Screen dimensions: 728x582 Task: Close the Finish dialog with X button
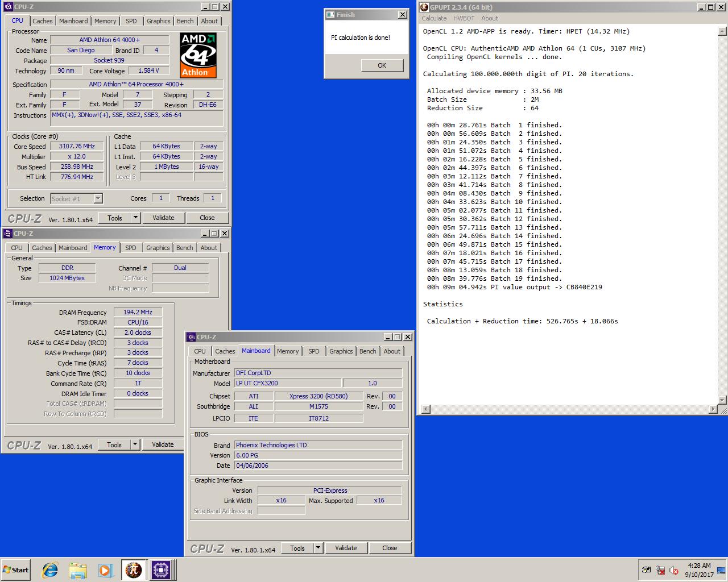402,15
